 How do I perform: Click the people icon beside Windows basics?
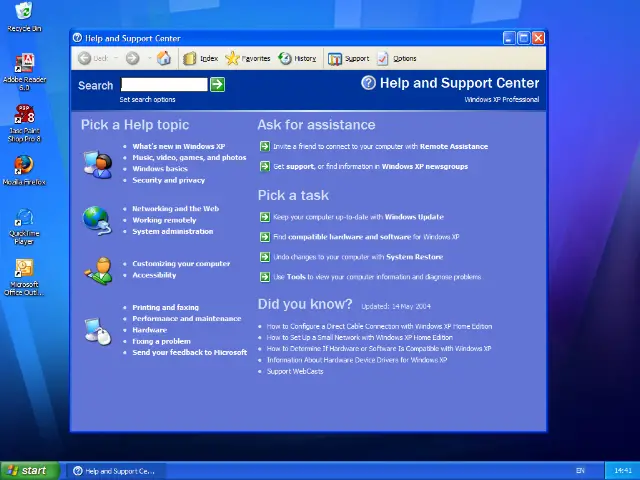click(x=98, y=164)
